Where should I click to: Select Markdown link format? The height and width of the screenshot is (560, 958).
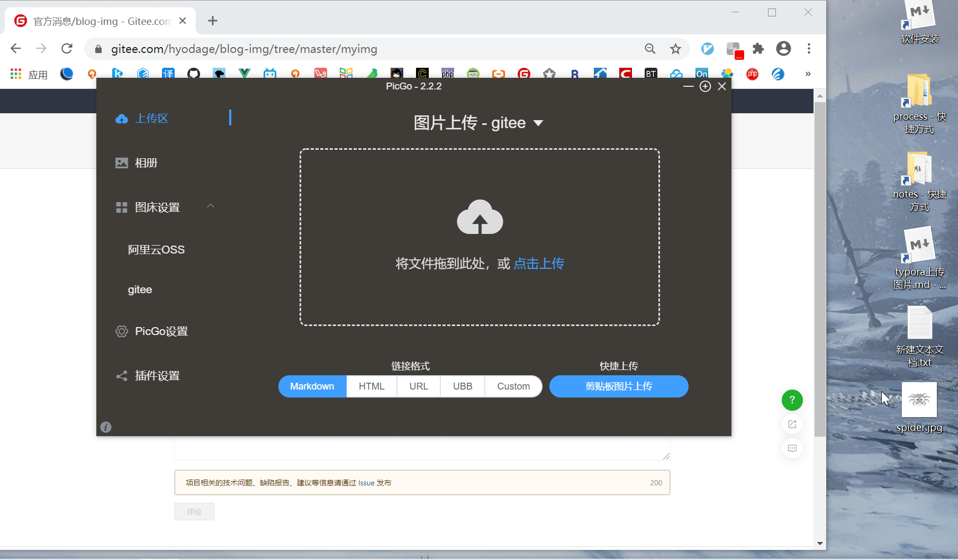click(312, 386)
